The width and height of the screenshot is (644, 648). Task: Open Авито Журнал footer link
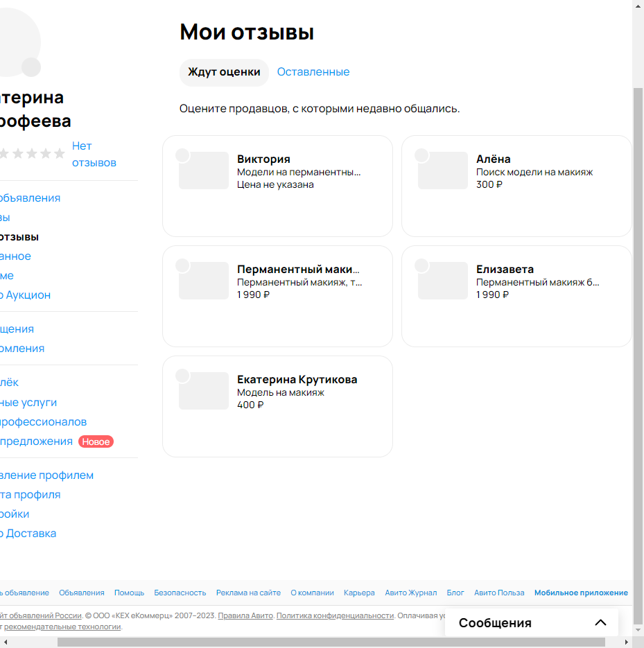coord(411,593)
